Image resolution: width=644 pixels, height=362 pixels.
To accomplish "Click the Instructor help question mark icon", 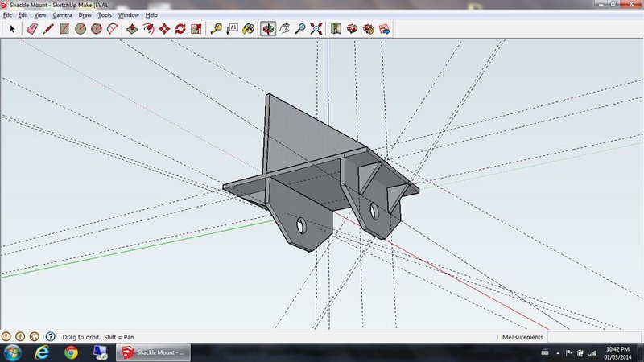I will 51,337.
